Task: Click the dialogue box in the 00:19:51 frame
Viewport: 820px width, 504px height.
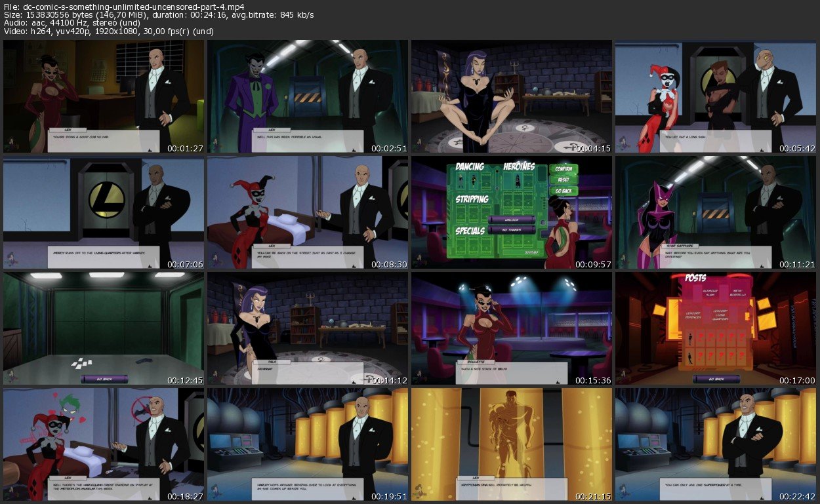Action: point(308,488)
